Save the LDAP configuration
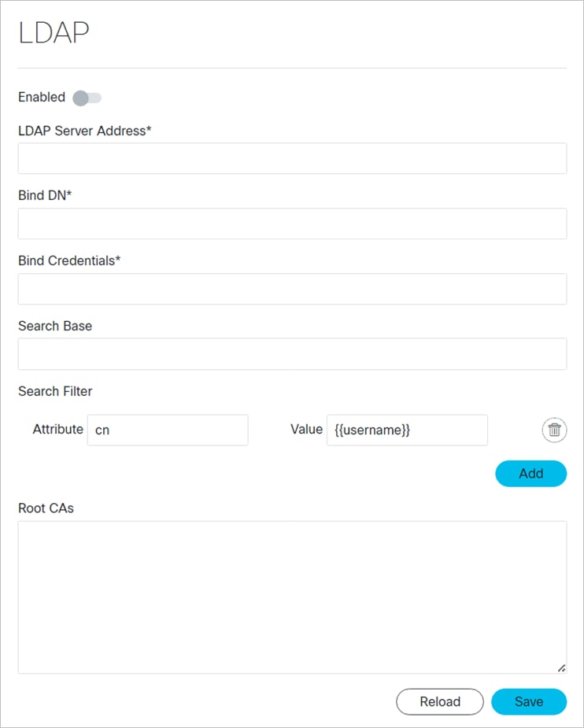Viewport: 584px width, 728px height. click(528, 701)
